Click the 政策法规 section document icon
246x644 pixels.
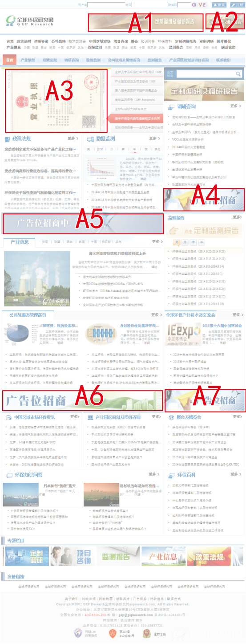coord(7,139)
